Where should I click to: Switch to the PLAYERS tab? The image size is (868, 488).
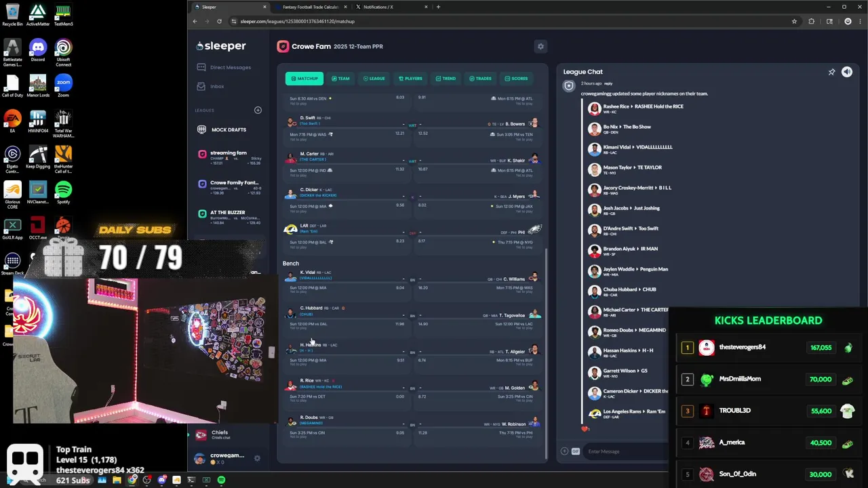point(410,79)
